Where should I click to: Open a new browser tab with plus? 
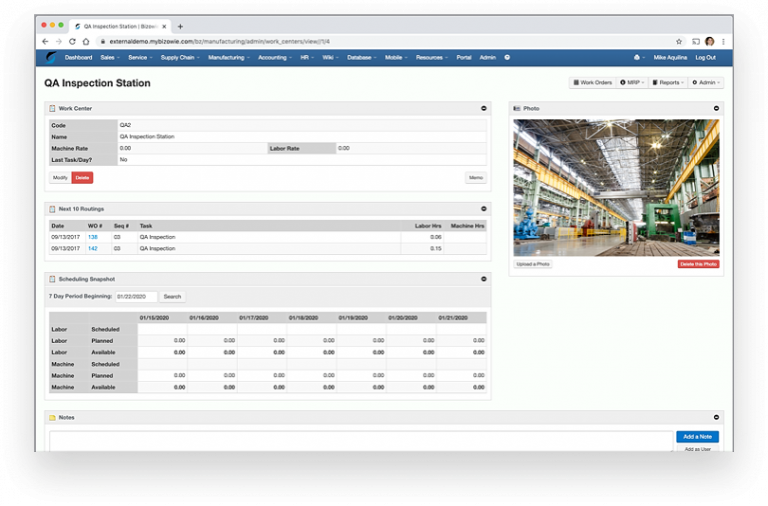pyautogui.click(x=180, y=26)
